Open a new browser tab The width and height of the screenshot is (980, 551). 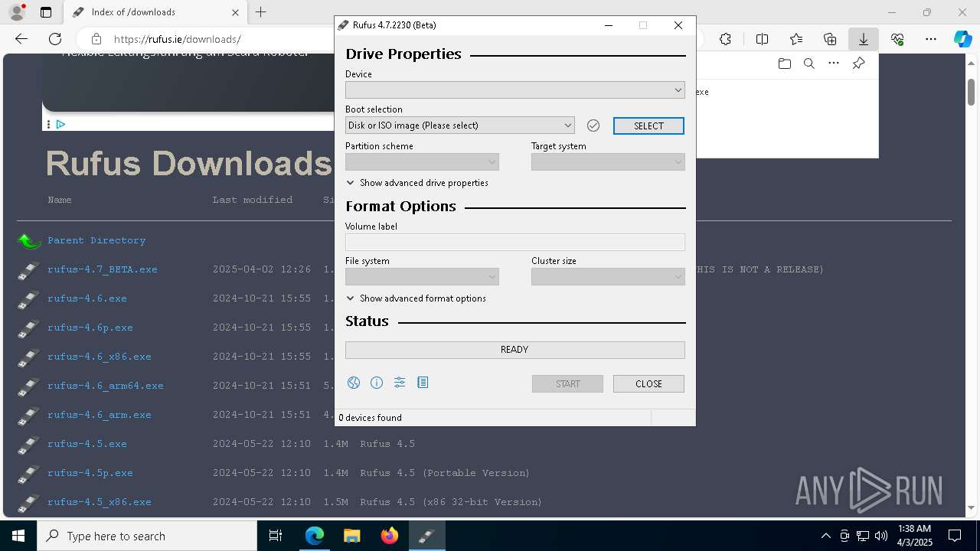261,12
